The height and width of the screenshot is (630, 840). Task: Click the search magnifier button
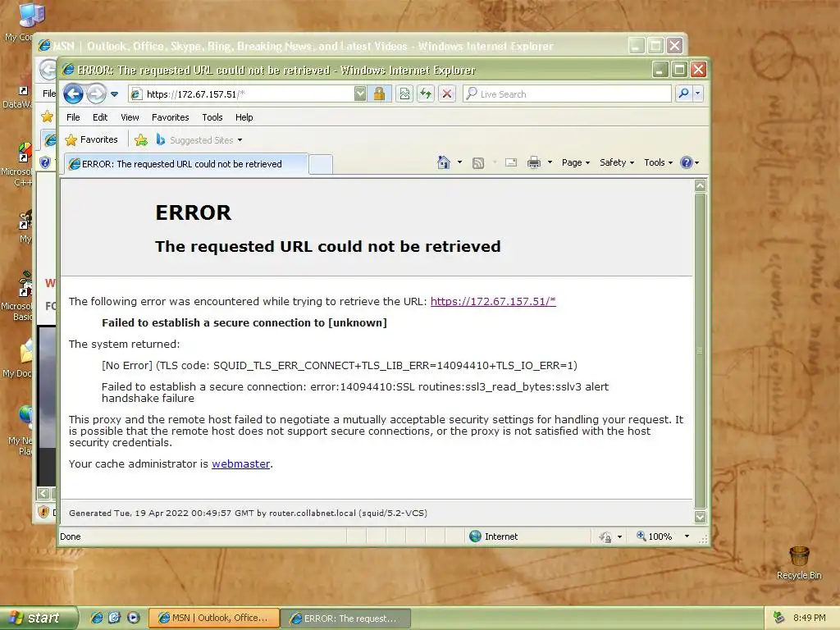683,94
